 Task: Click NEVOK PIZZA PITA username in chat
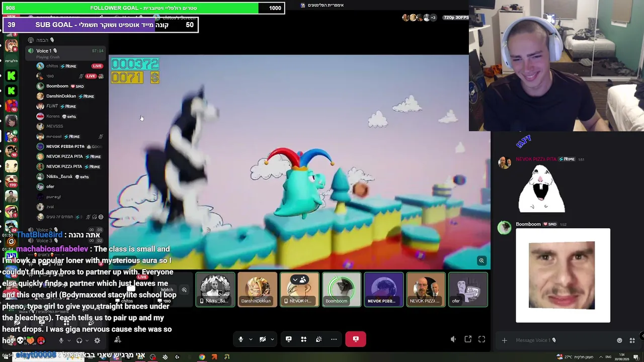click(x=536, y=159)
